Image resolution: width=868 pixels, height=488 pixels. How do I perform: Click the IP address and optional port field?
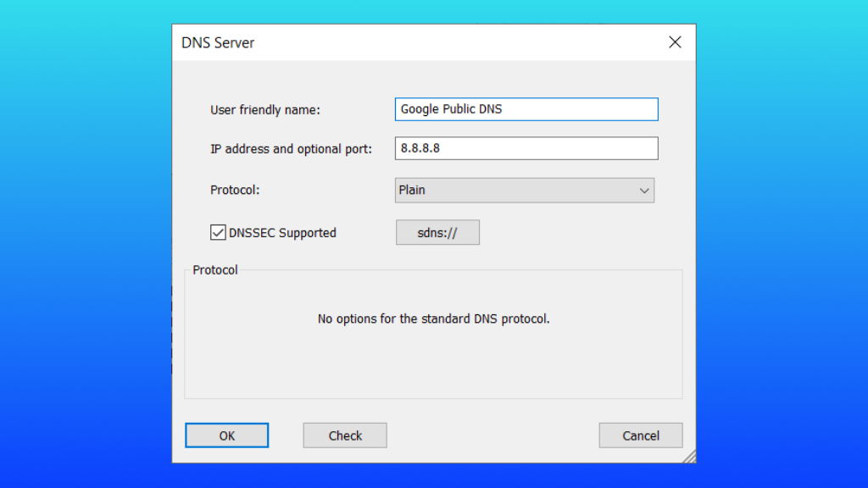pyautogui.click(x=526, y=148)
